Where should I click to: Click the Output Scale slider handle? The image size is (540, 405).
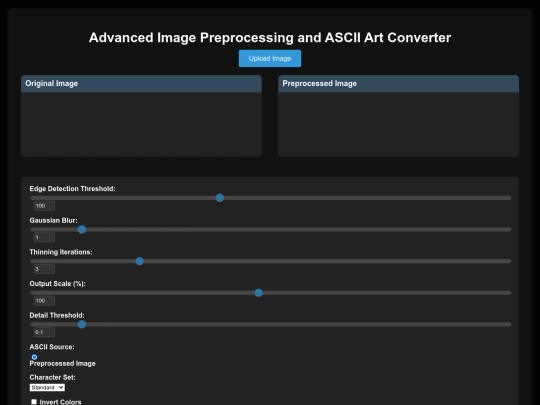(x=259, y=293)
